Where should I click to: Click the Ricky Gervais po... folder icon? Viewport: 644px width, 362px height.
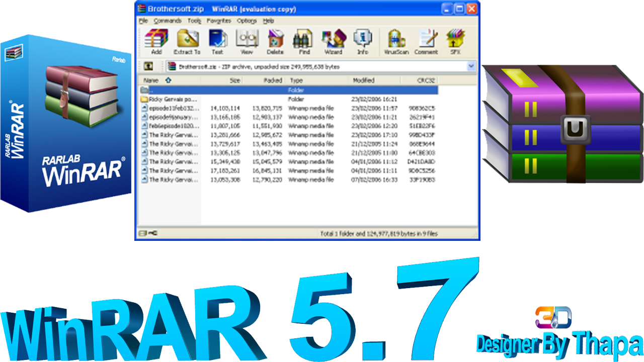coord(144,99)
